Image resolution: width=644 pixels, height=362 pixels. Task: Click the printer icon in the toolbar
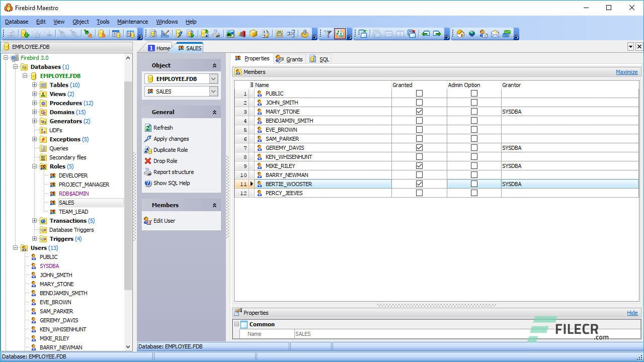click(x=215, y=34)
